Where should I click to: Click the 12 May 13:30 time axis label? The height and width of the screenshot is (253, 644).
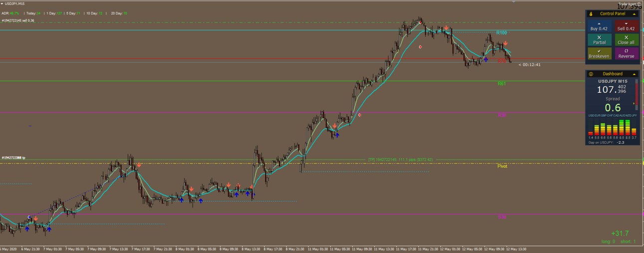(x=515, y=249)
